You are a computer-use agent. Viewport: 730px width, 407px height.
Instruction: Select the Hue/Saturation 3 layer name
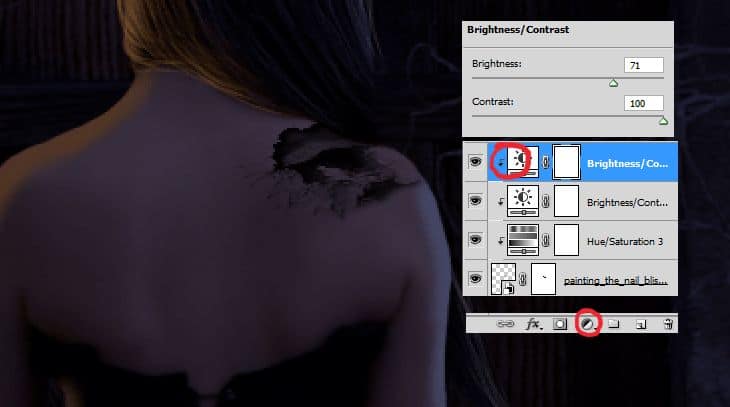point(625,241)
